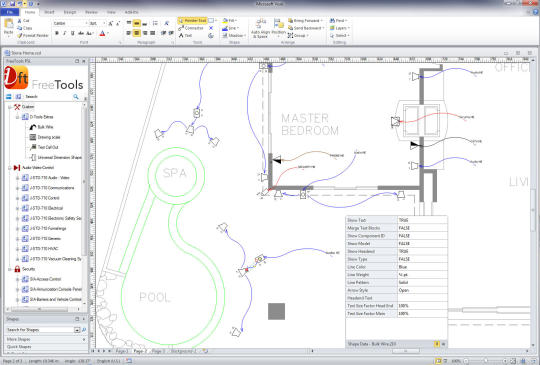Activate the Format Painter
Screen dimensions: 540x365
[33, 35]
